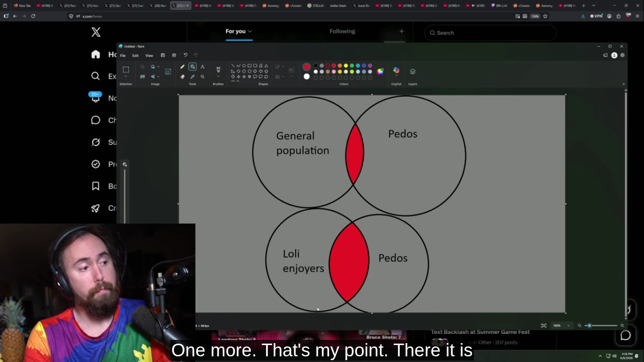Toggle the browser VPN button
The height and width of the screenshot is (362, 644).
point(596,16)
